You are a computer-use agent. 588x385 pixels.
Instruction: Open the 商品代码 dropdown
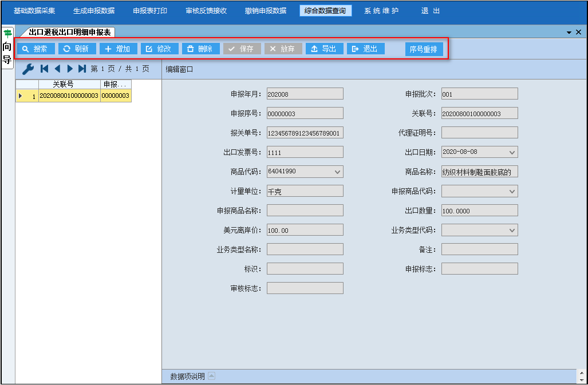click(337, 172)
